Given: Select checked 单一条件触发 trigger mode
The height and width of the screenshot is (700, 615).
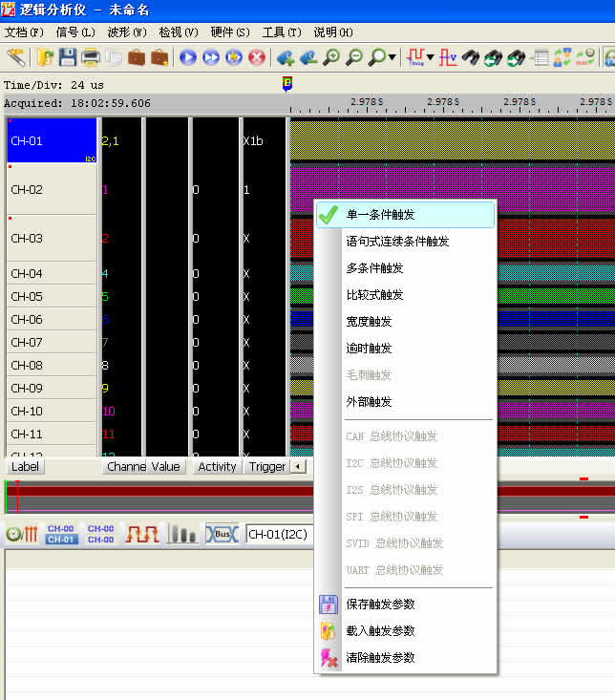Looking at the screenshot, I should pos(406,215).
